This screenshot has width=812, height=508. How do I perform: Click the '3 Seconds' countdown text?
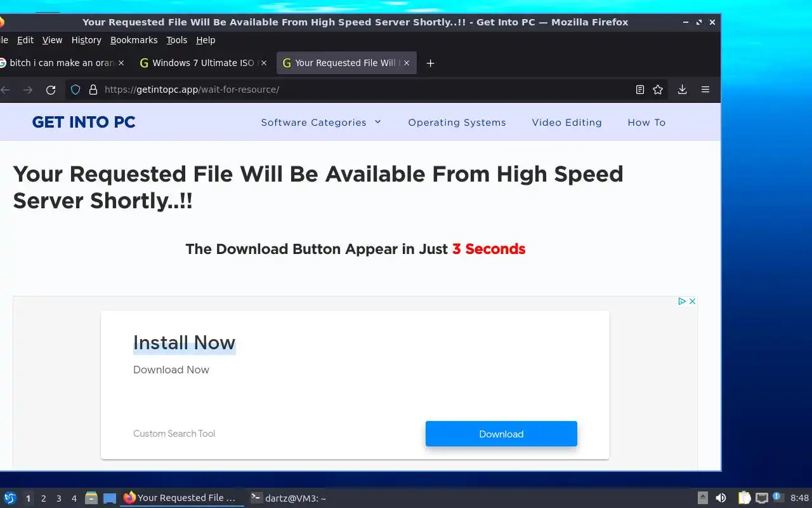tap(488, 249)
